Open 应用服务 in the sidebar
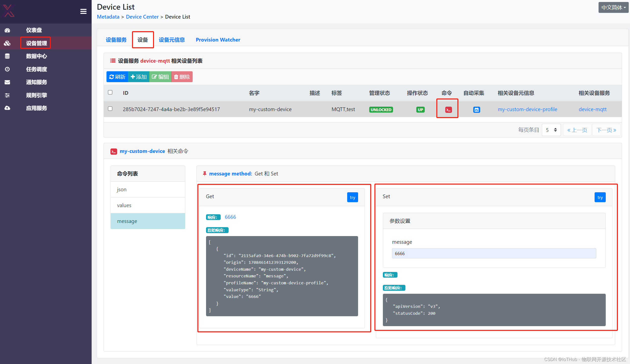The image size is (630, 364). [x=36, y=108]
